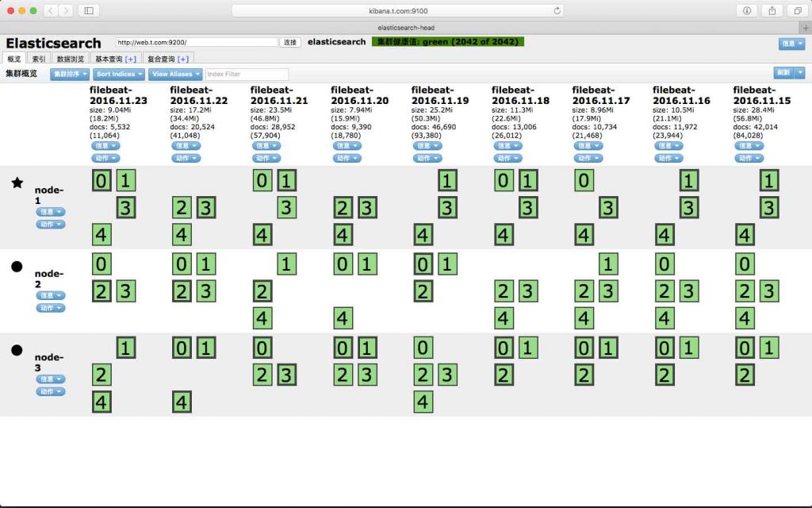Screen dimensions: 812x508
Task: Open the 基本查询 tab
Action: click(x=115, y=59)
